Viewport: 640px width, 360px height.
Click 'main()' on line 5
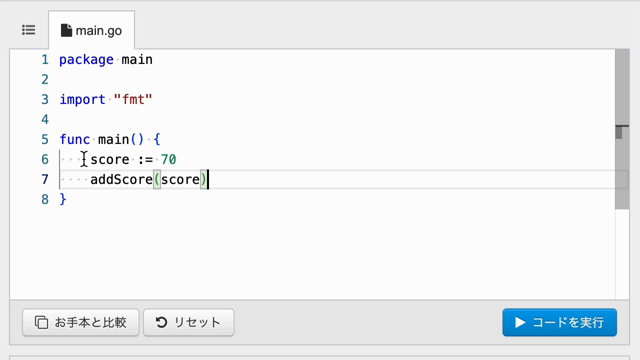121,140
